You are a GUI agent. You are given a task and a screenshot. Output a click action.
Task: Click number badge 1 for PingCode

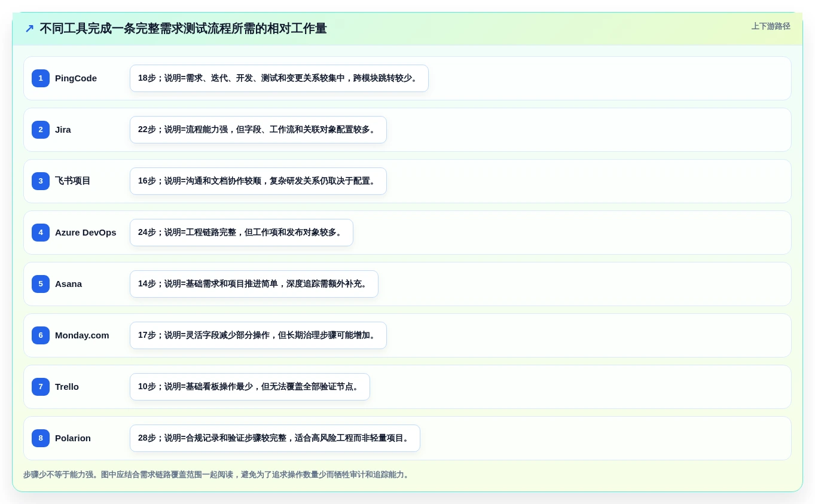[x=41, y=78]
